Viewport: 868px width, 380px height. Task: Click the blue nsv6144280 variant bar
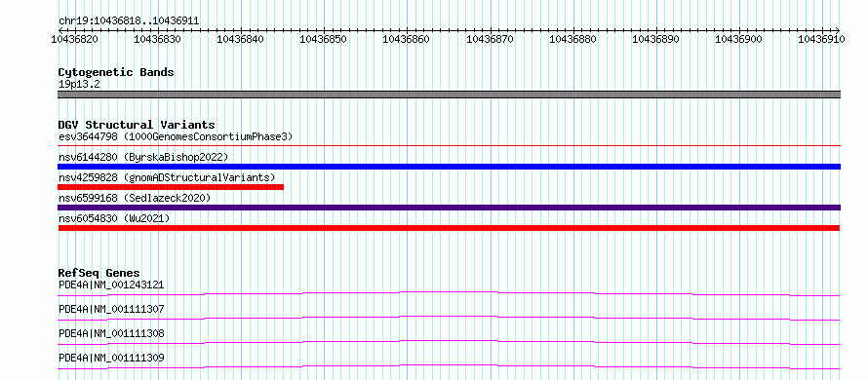coord(449,167)
